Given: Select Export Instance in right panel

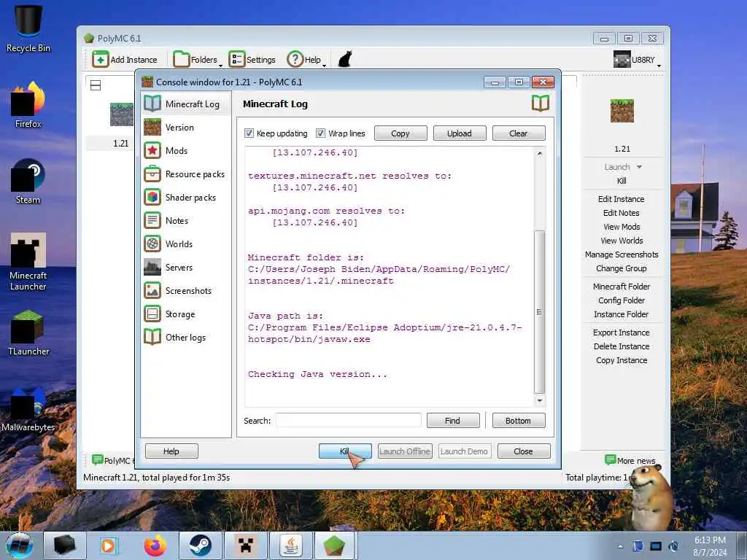Looking at the screenshot, I should 622,332.
